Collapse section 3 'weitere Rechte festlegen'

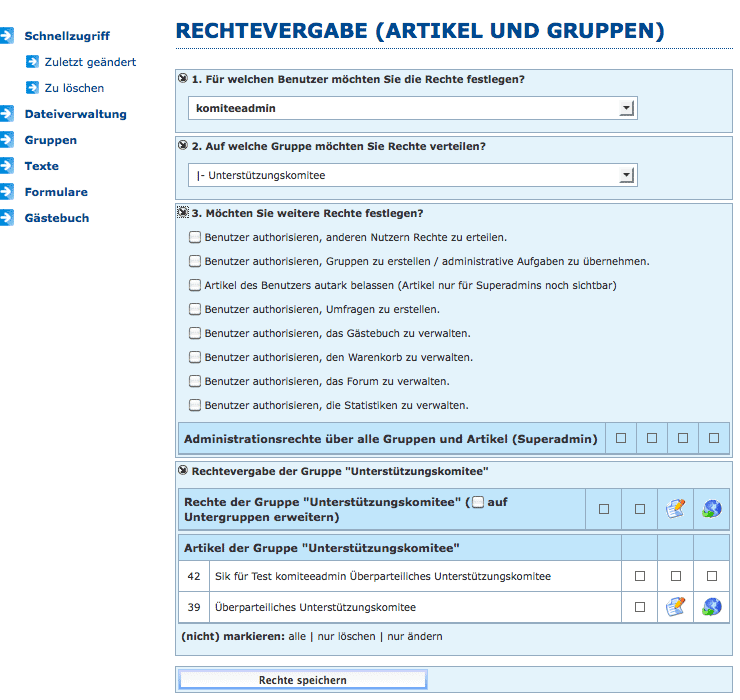click(183, 213)
